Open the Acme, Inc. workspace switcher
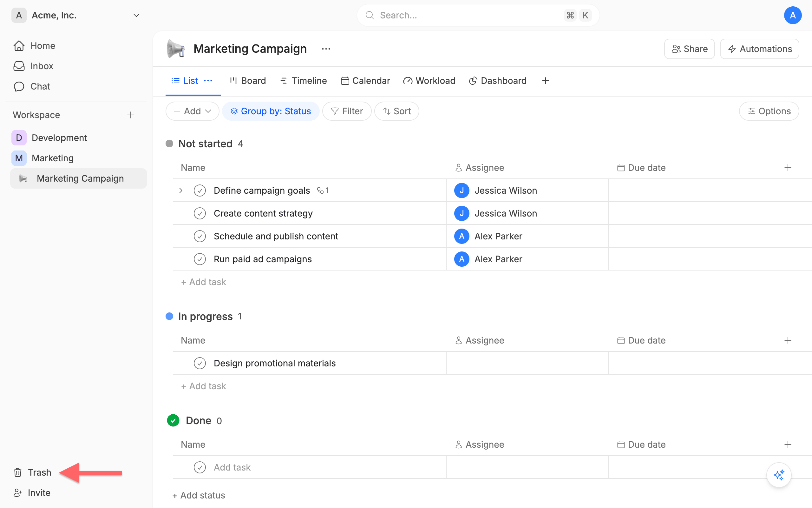This screenshot has height=508, width=812. [76, 15]
